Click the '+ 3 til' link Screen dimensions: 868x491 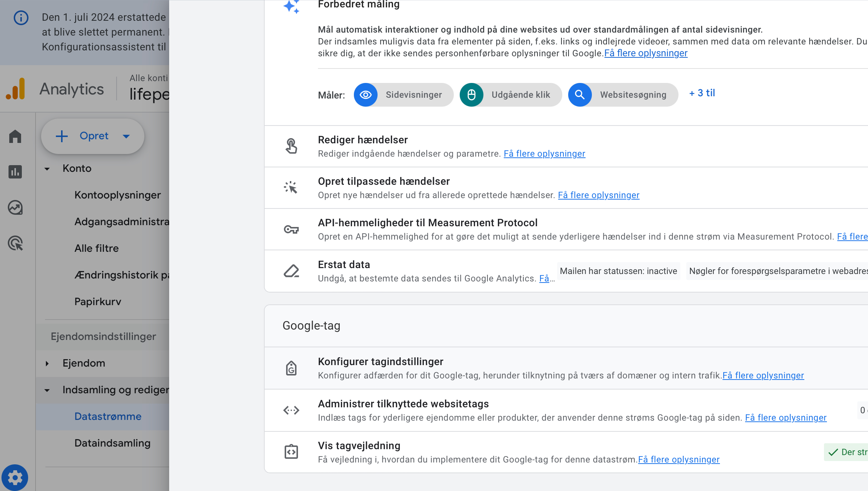(702, 93)
